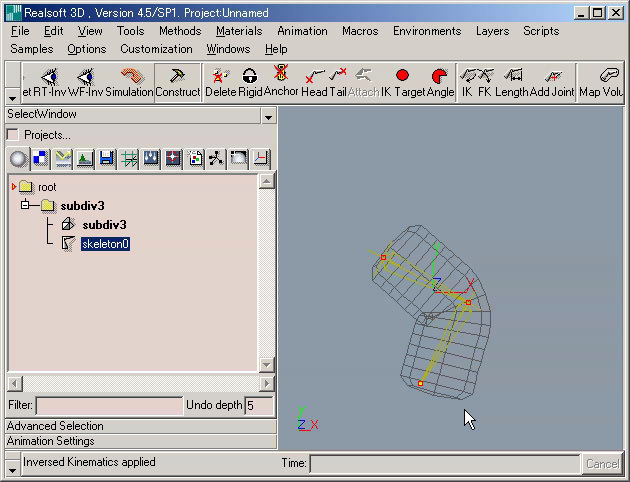
Task: Click the red axis tab icon
Action: click(x=261, y=159)
